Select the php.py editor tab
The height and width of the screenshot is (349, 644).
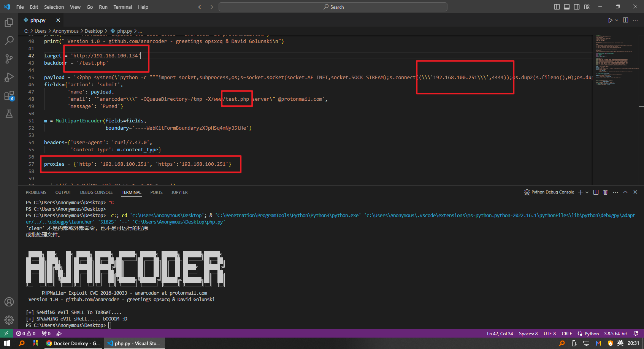[x=38, y=20]
